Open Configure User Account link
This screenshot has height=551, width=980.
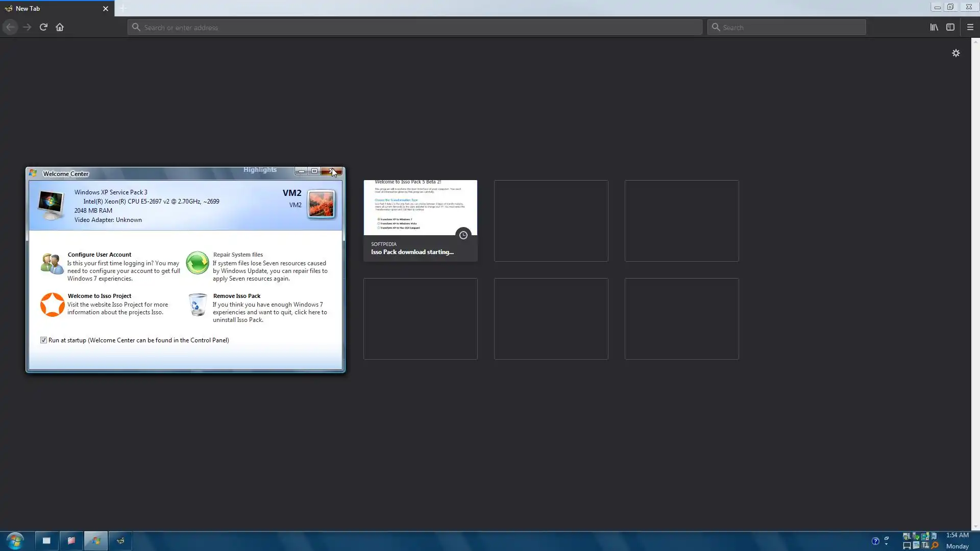tap(100, 255)
